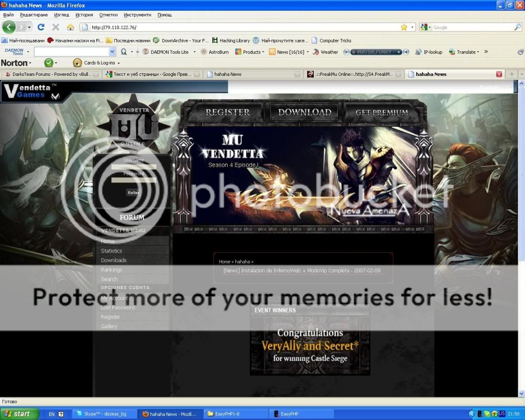Image resolution: width=525 pixels, height=420 pixels.
Task: Open the Hacking Library bookmark
Action: click(x=231, y=41)
